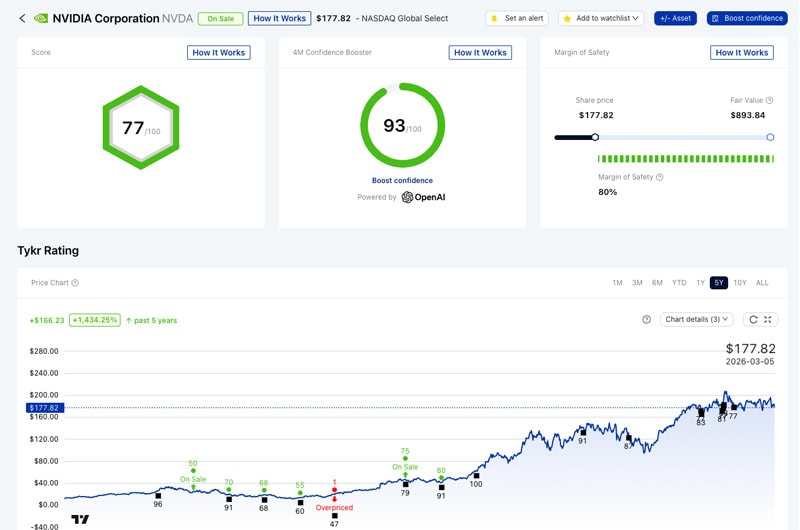800x530 pixels.
Task: Select the 1Y time range
Action: (700, 283)
